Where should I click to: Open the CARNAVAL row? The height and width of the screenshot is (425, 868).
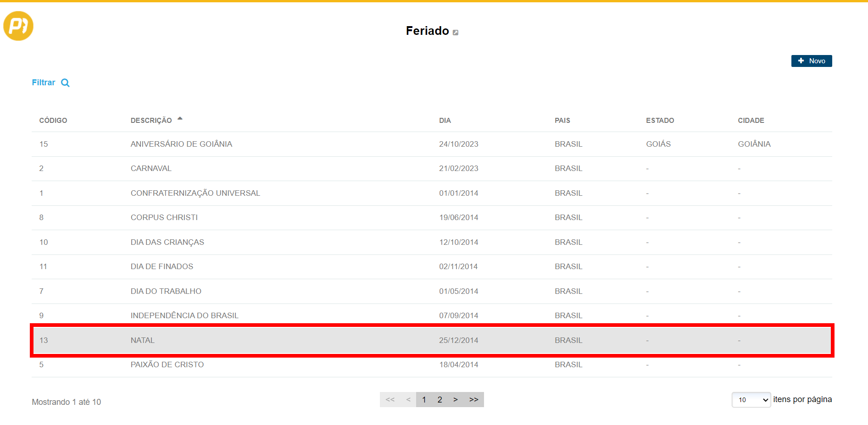(151, 168)
